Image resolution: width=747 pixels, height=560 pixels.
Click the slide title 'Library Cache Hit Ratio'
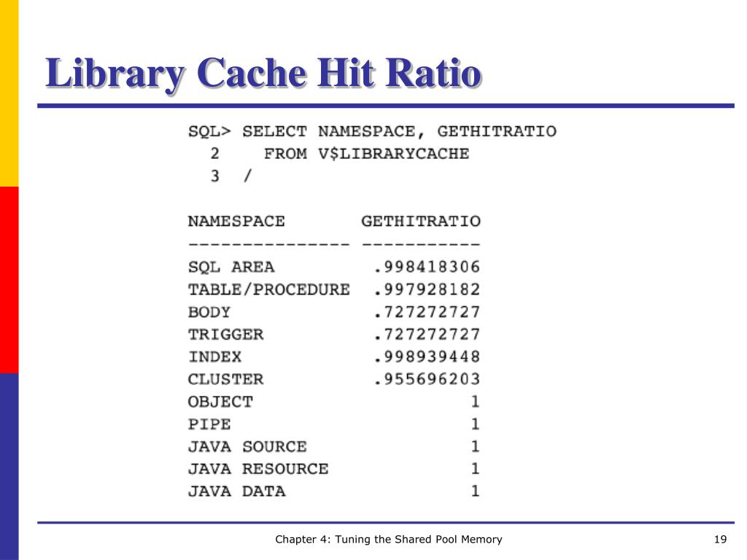pos(263,74)
